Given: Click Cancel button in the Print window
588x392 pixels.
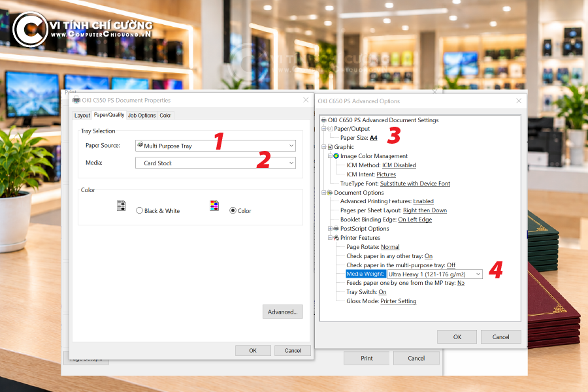Looking at the screenshot, I should coord(416,358).
